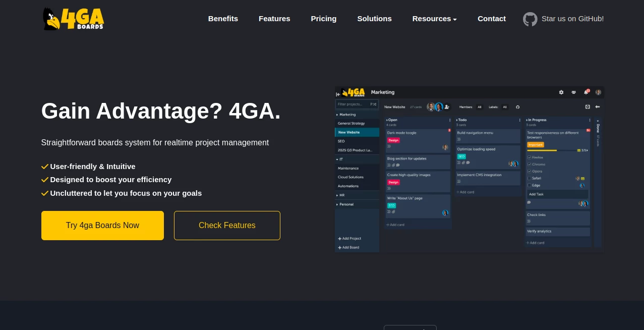
Task: Open the board settings gear icon
Action: (x=561, y=92)
